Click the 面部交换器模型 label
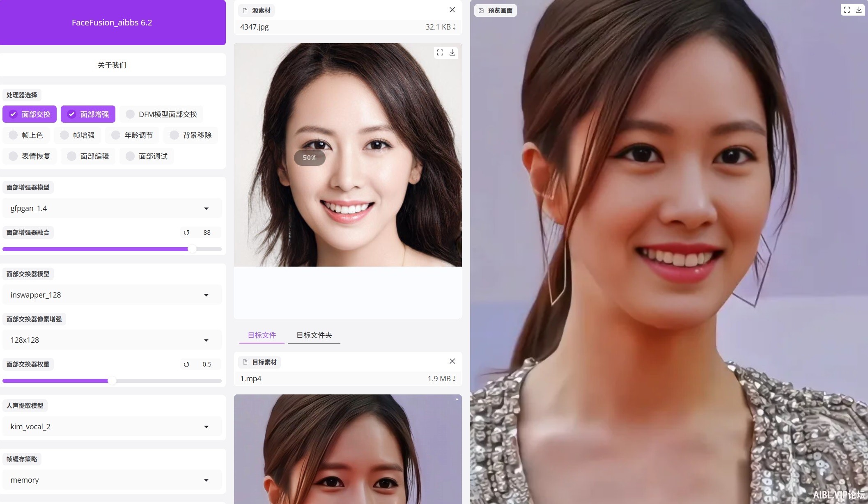The width and height of the screenshot is (868, 504). (28, 274)
